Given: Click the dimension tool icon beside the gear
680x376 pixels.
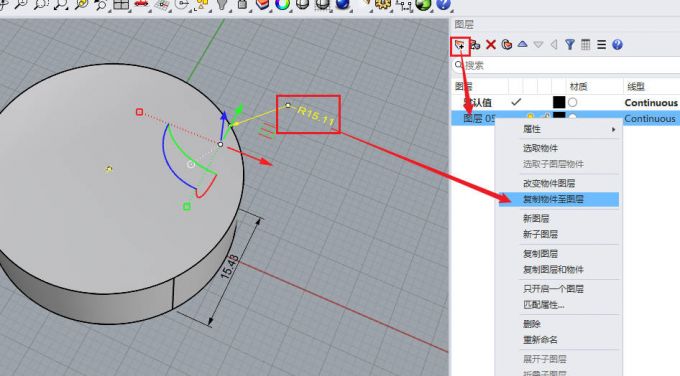Looking at the screenshot, I should [x=403, y=4].
